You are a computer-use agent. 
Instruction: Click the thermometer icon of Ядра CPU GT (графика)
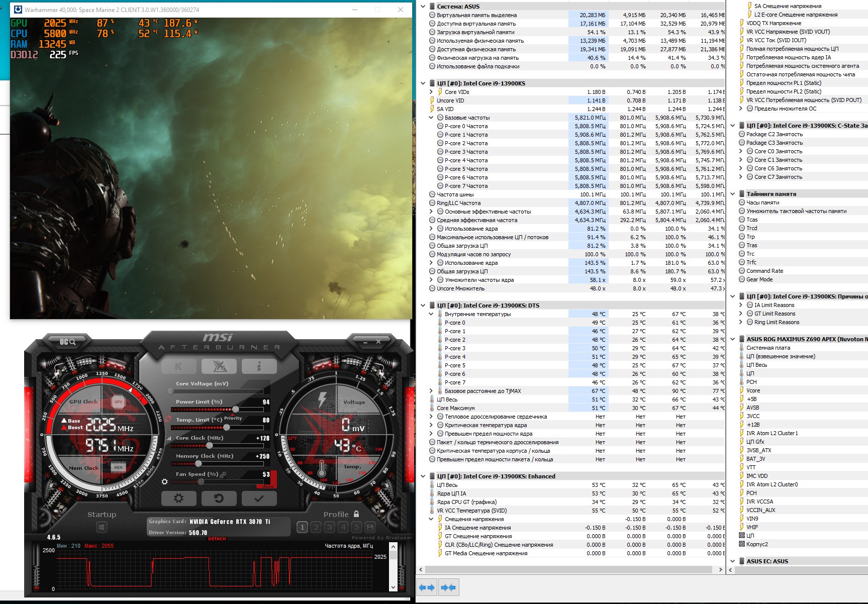point(432,502)
